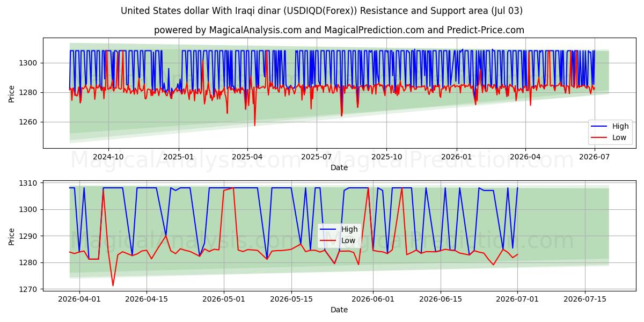This screenshot has height=322, width=644.
Task: Click the 2026-05-01 label on bottom chart
Action: tap(224, 299)
